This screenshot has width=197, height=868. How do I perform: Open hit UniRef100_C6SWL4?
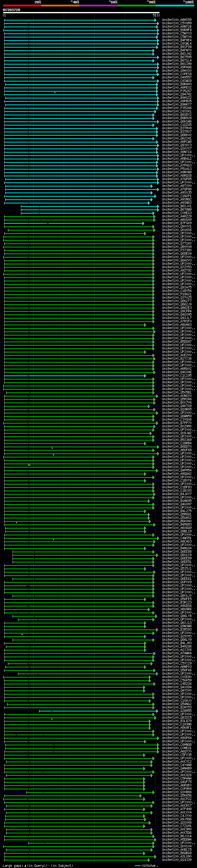point(177,43)
